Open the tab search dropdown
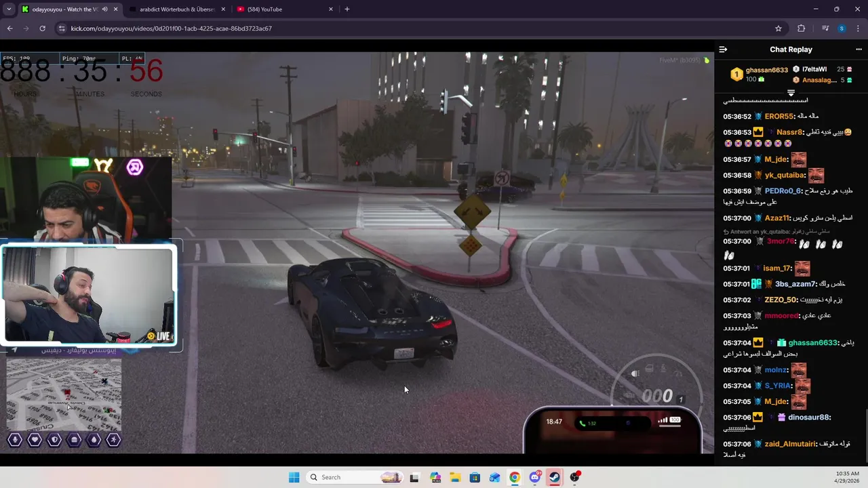Image resolution: width=868 pixels, height=488 pixels. click(x=9, y=9)
